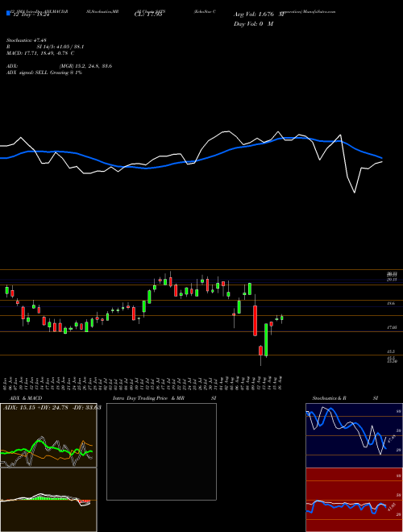The width and height of the screenshot is (403, 532).
Task: Open the ADX indicator chart thumbnail
Action: (x=48, y=435)
